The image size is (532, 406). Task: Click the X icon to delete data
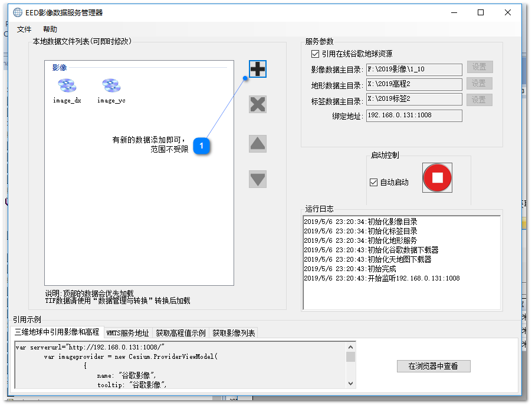(257, 104)
